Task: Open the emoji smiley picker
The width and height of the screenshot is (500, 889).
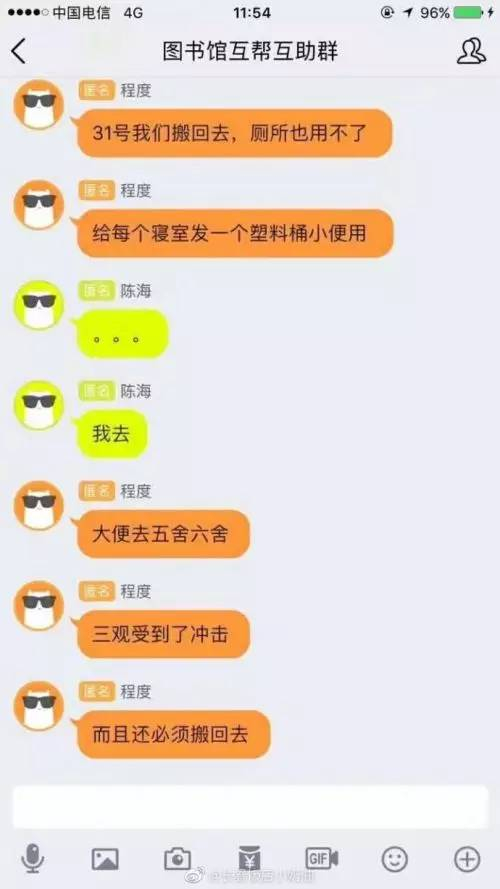Action: click(x=395, y=859)
